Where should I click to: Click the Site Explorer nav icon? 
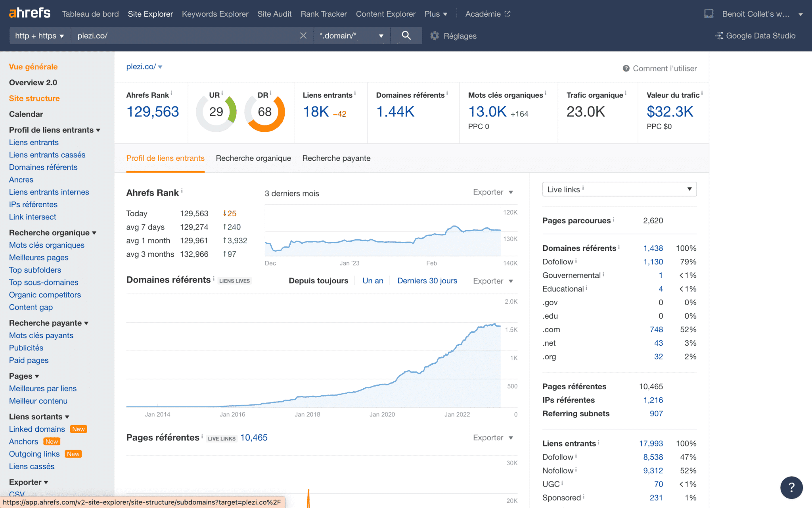coord(150,13)
